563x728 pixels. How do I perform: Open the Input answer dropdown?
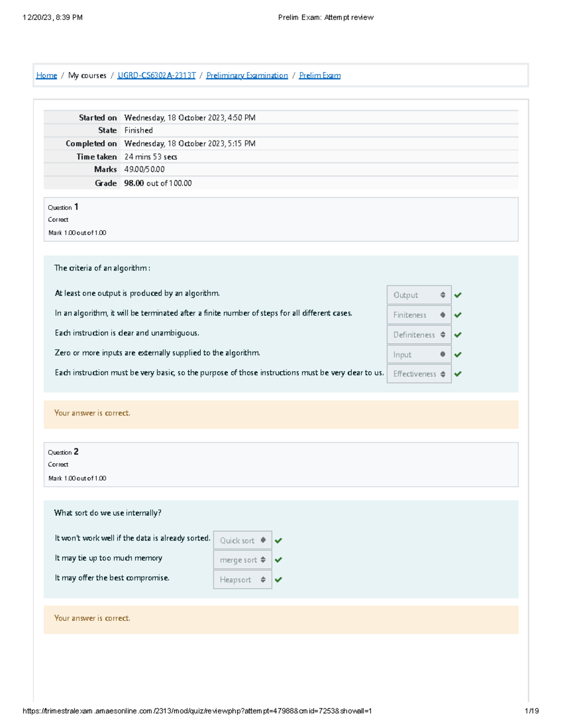tap(418, 355)
